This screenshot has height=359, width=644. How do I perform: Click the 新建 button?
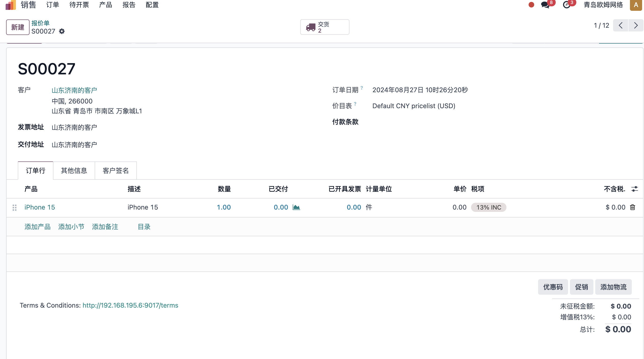pos(18,27)
